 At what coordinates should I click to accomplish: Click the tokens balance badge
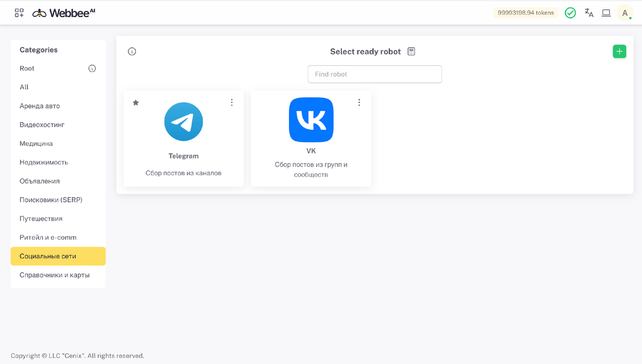click(x=526, y=13)
